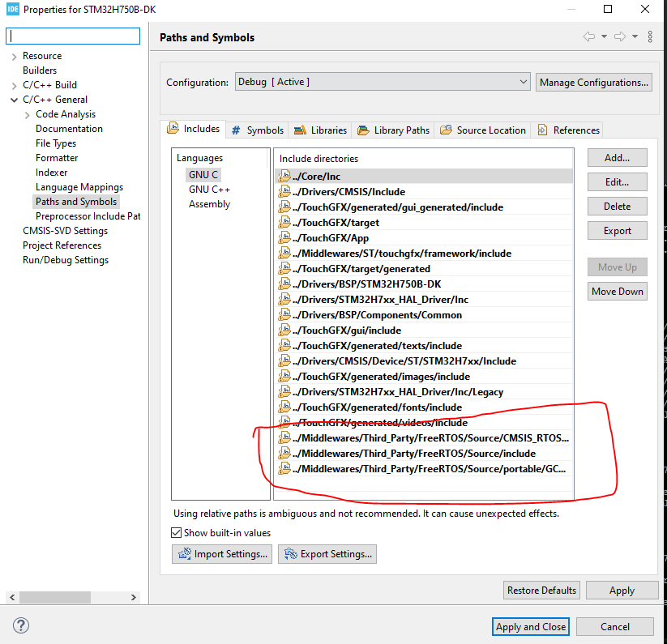
Task: Click the Manage Configurations... button
Action: click(x=594, y=82)
